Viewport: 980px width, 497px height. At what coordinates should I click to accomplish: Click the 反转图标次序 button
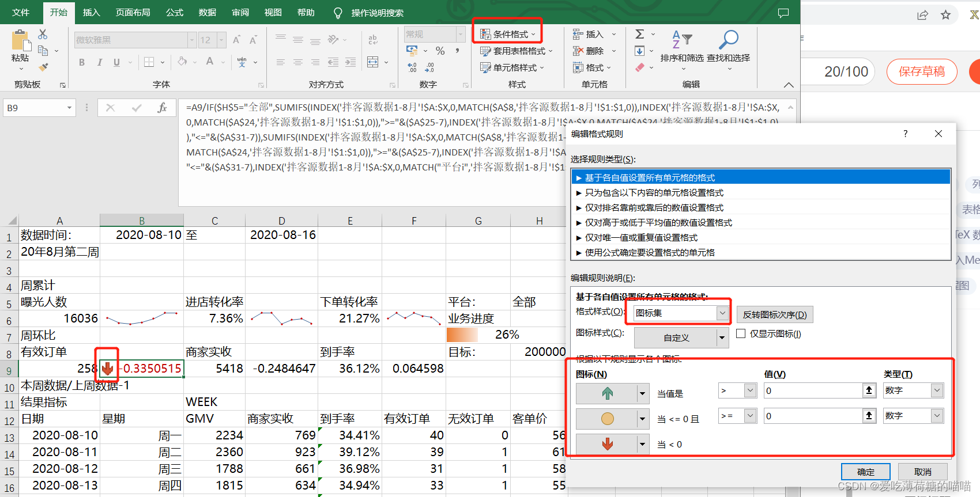tap(775, 314)
